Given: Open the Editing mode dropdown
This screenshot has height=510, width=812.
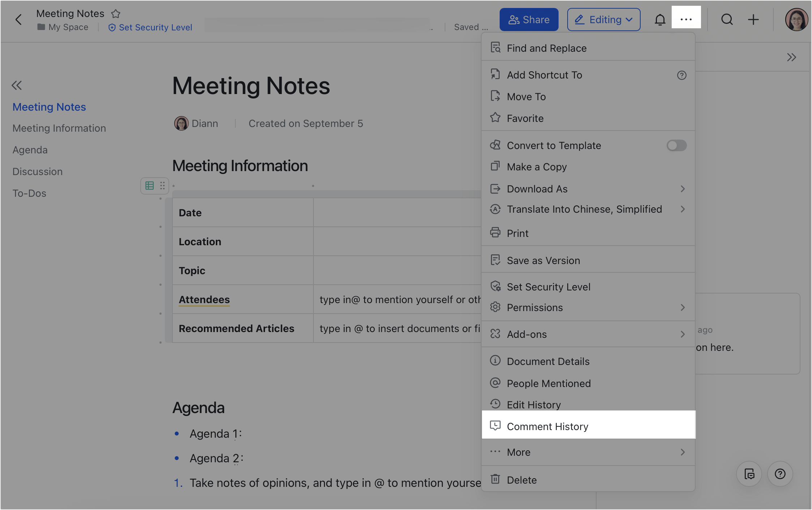Looking at the screenshot, I should (604, 20).
